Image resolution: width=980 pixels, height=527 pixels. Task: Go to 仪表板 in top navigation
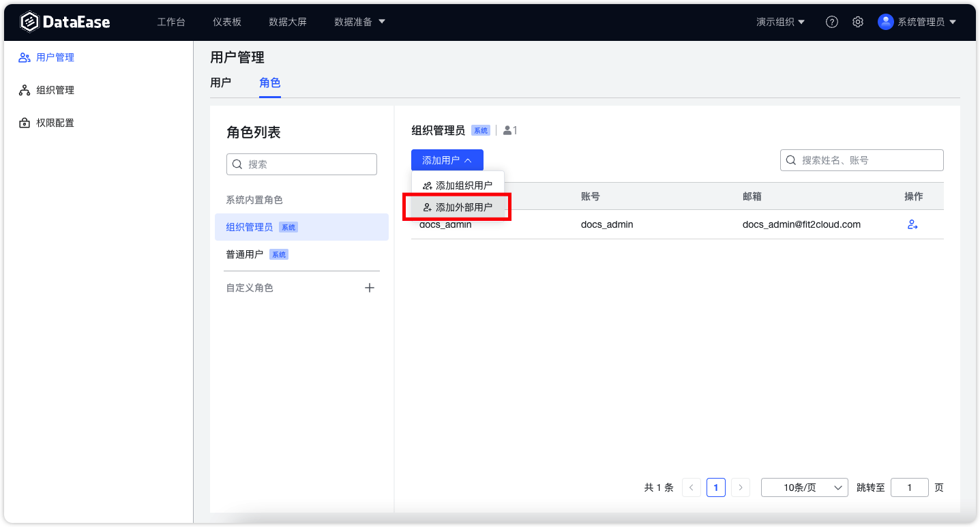click(227, 22)
